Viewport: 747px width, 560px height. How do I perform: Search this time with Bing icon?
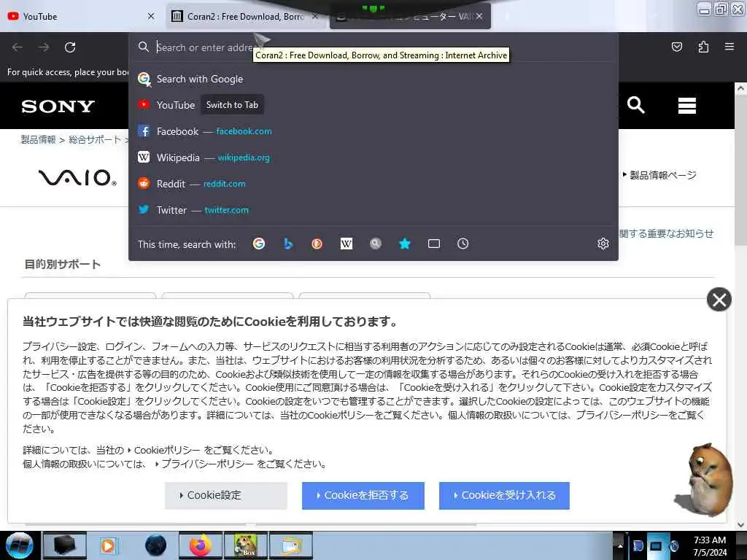287,244
